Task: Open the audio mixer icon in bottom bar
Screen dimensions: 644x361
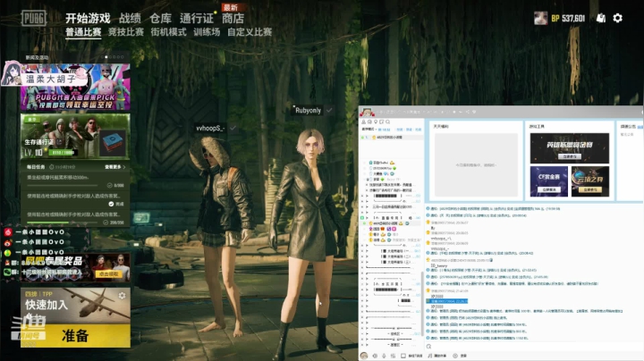Action: (393, 356)
